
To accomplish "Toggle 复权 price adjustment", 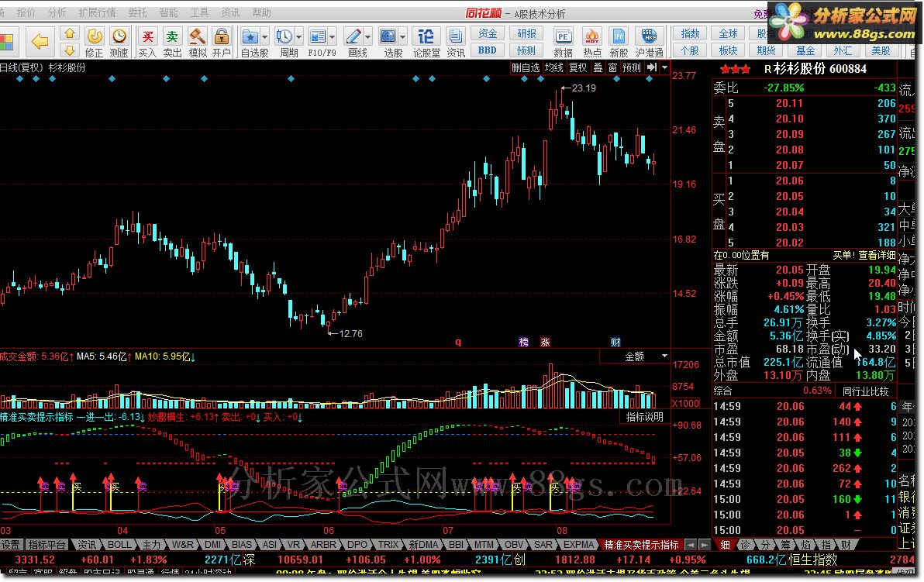I will click(578, 67).
